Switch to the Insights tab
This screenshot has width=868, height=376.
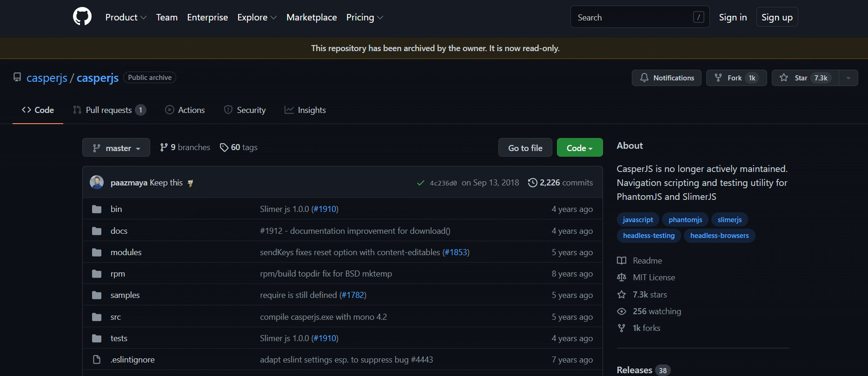[x=305, y=110]
